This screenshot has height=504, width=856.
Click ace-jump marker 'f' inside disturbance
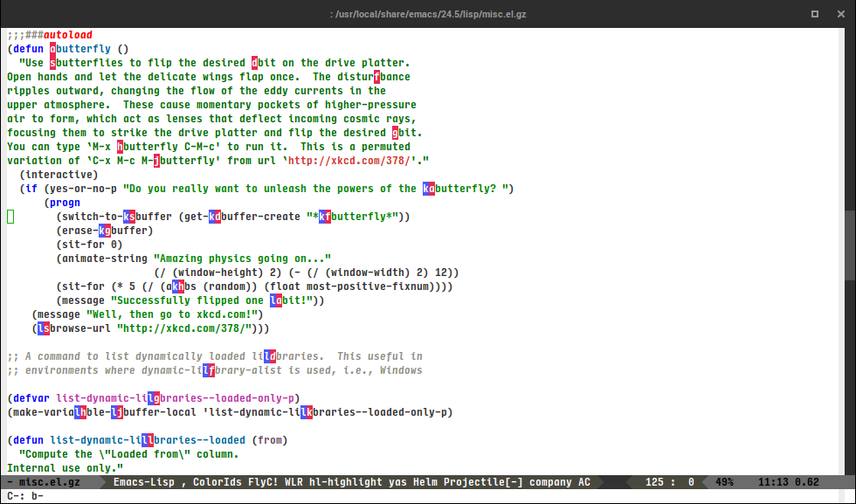(x=376, y=77)
